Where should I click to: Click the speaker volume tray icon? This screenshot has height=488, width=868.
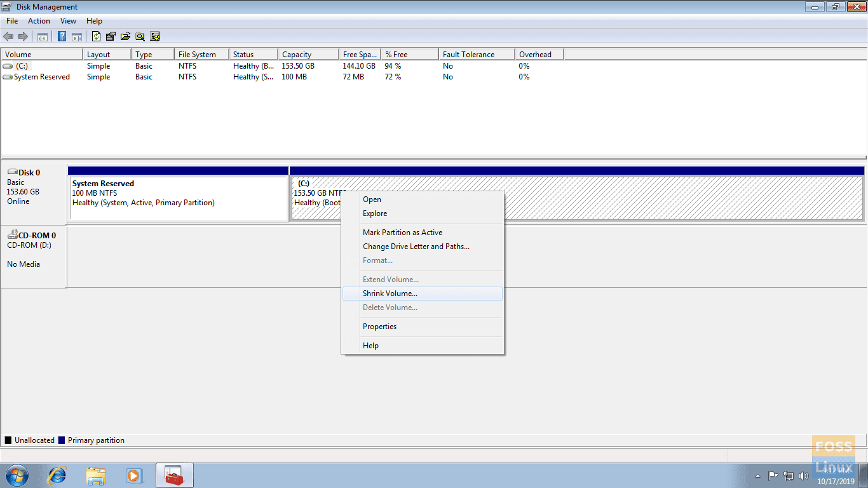(x=804, y=475)
